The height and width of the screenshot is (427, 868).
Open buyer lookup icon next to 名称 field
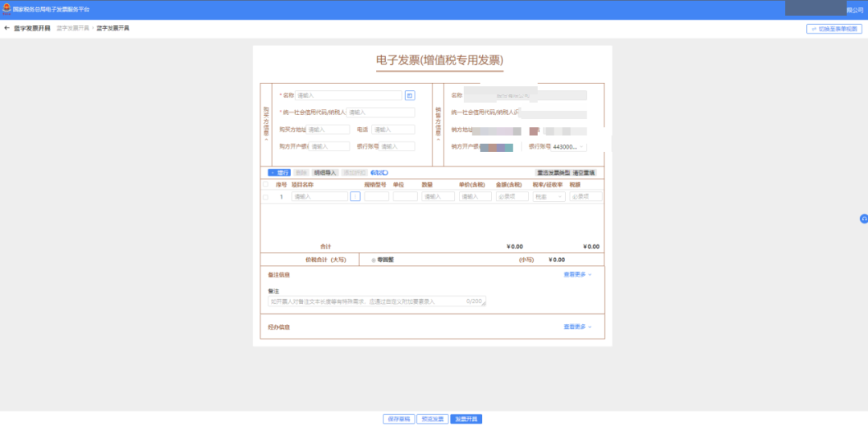tap(409, 95)
